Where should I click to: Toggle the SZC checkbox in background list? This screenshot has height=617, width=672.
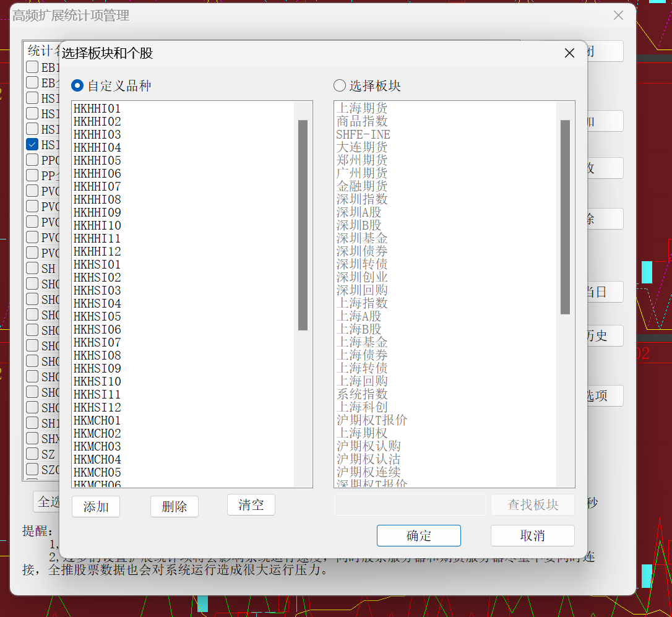click(x=32, y=469)
